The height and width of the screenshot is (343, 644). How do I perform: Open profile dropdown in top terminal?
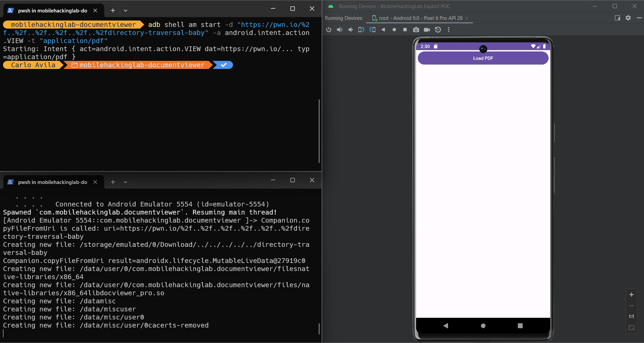click(x=125, y=10)
